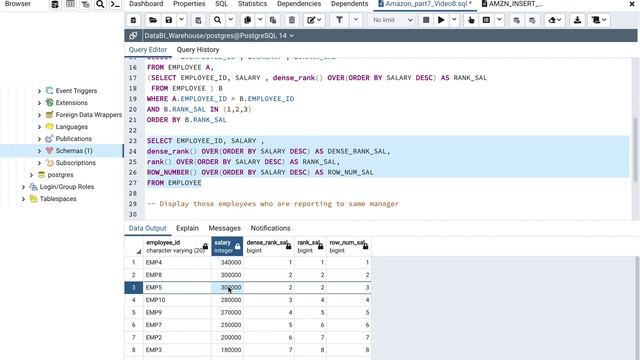The height and width of the screenshot is (360, 640).
Task: Open the Macros menu icon
Action: [599, 20]
